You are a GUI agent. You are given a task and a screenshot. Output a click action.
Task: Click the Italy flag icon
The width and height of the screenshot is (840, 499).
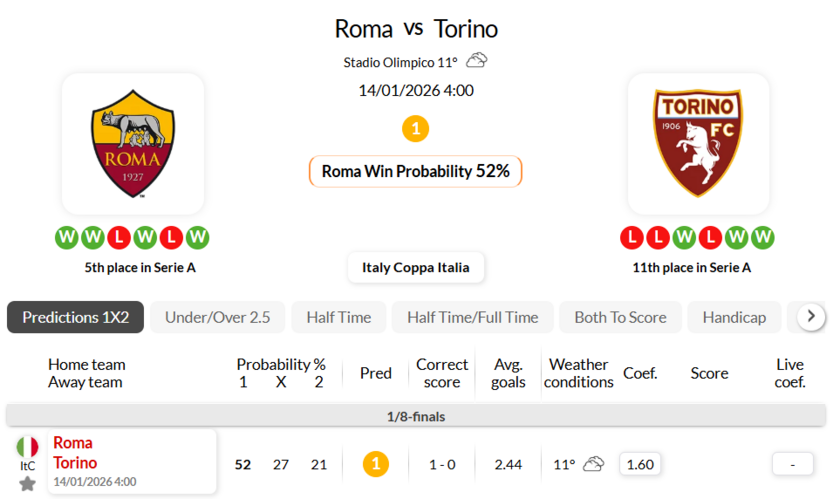click(28, 447)
